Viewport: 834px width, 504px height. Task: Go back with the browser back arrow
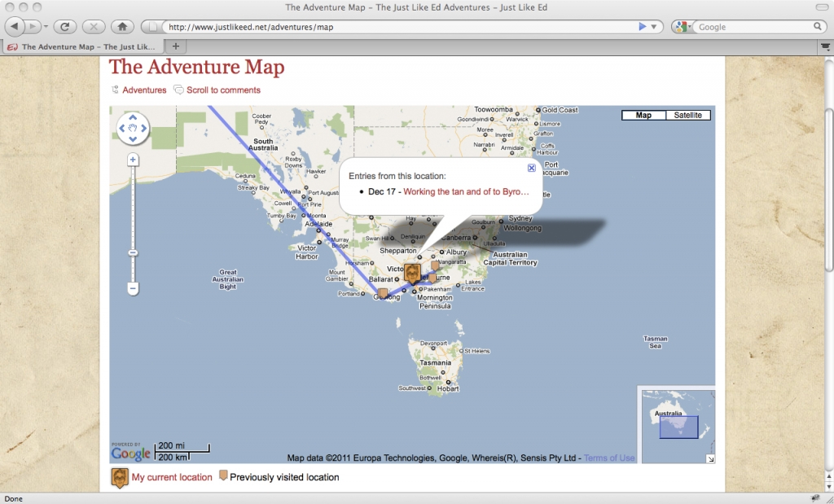coord(15,27)
